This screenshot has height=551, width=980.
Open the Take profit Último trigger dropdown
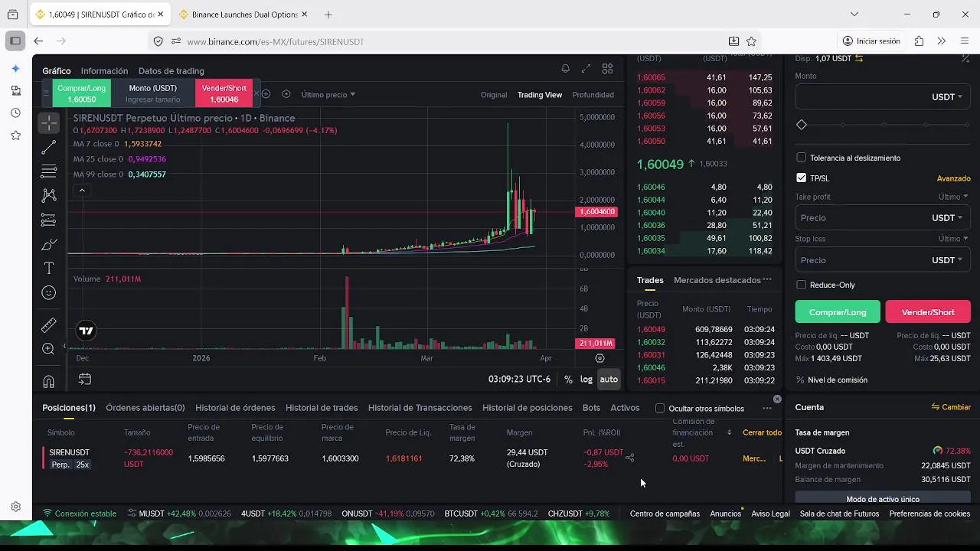click(x=953, y=197)
